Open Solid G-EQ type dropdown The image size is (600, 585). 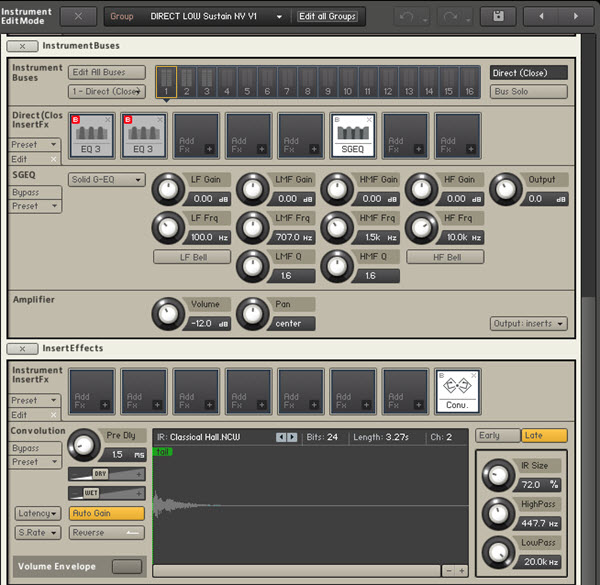point(107,179)
